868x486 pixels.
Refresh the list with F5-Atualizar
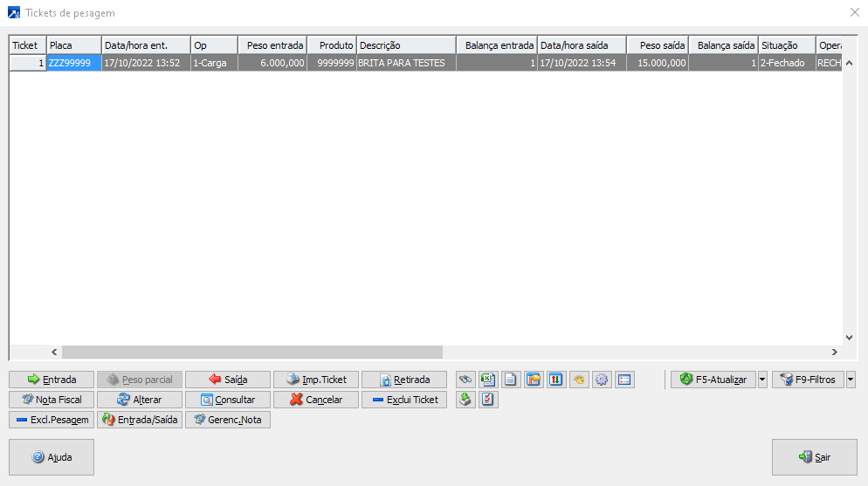click(713, 380)
